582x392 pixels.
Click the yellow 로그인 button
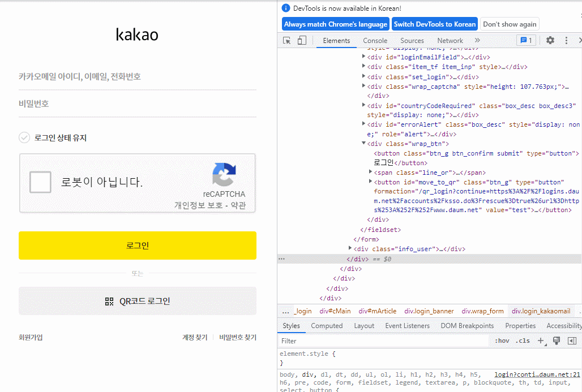tap(138, 245)
